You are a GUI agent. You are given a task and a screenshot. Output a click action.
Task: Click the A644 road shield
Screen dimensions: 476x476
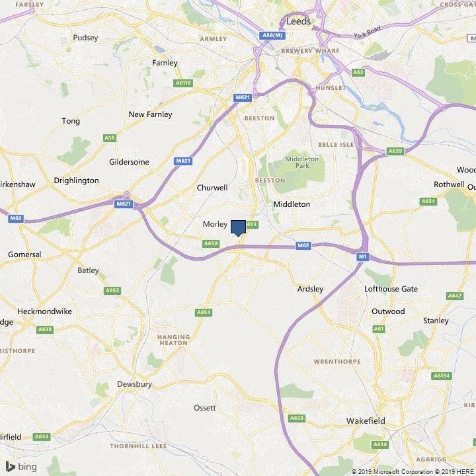point(42,437)
